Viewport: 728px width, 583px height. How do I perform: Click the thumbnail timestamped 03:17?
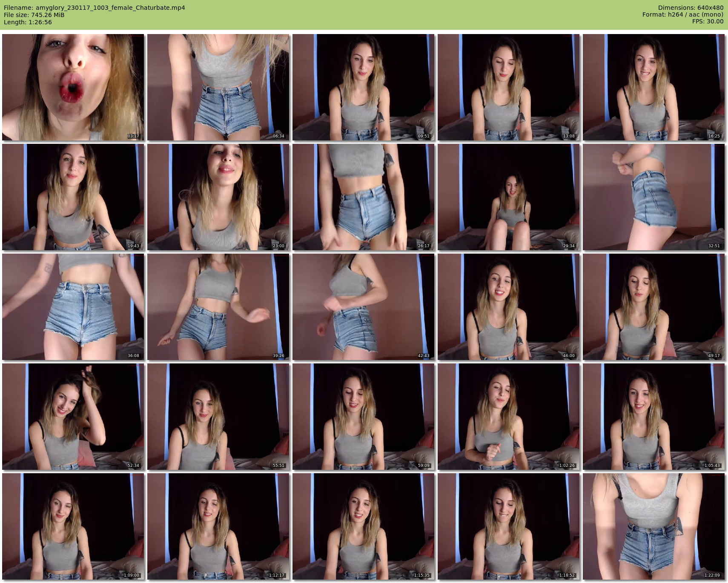(73, 87)
